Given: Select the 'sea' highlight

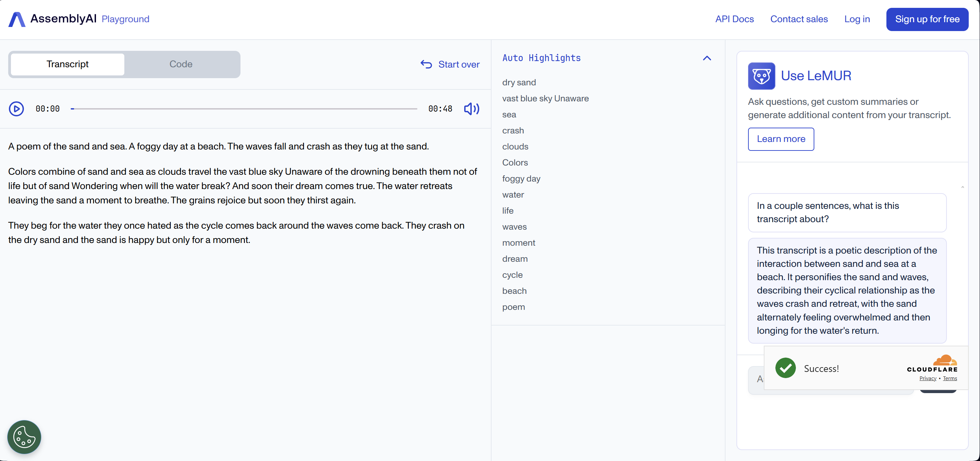Looking at the screenshot, I should point(509,114).
